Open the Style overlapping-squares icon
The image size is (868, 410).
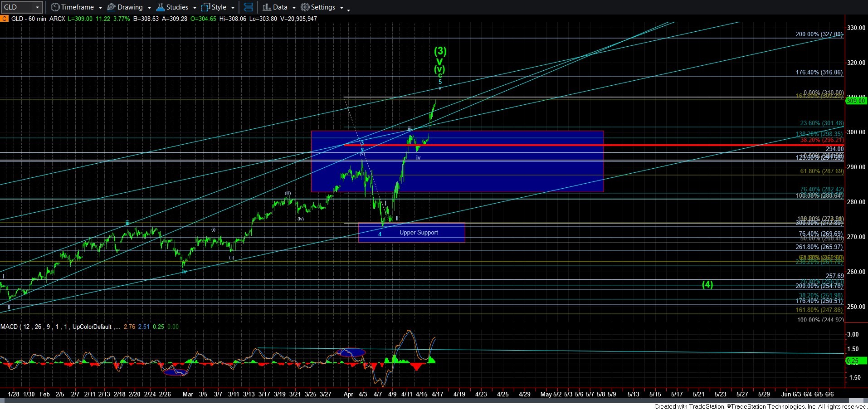pyautogui.click(x=205, y=7)
